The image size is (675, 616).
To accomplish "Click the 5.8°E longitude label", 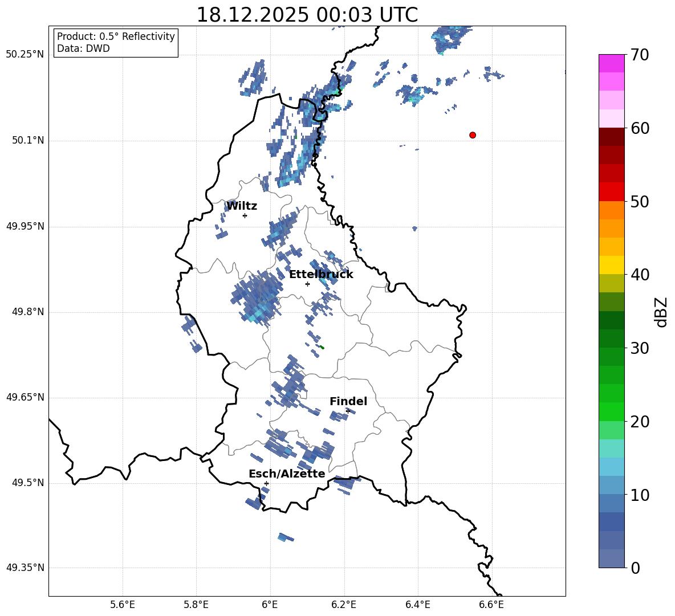I will pos(196,605).
